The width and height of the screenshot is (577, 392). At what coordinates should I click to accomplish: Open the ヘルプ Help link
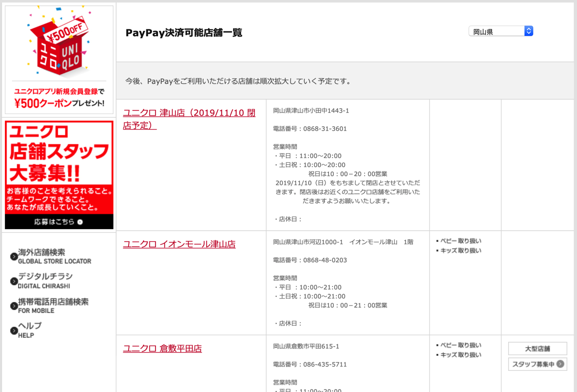pyautogui.click(x=30, y=330)
